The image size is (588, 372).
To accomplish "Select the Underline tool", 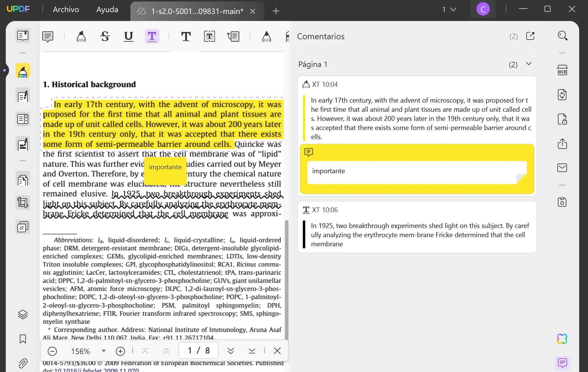I will point(129,37).
